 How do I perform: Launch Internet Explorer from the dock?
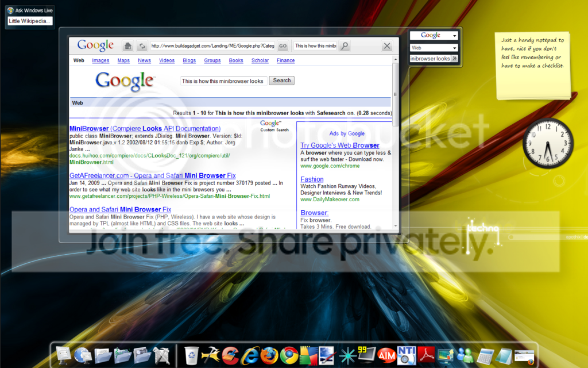(250, 355)
